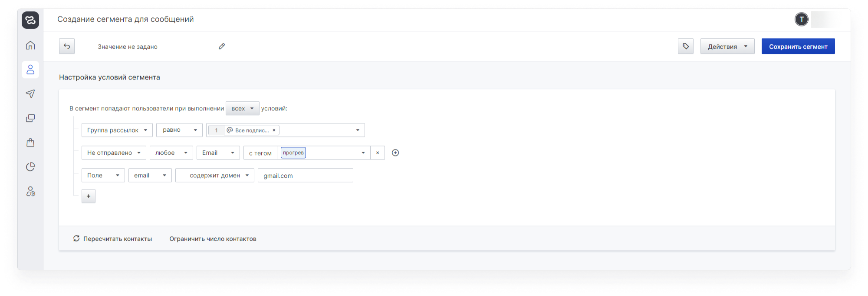
Task: Clear the tag field with the x button
Action: (378, 153)
